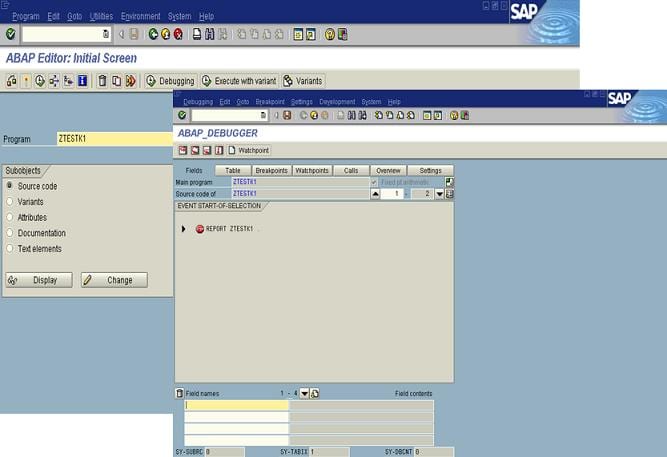This screenshot has width=667, height=457.
Task: Open the Debugging menu in debugger window
Action: tap(198, 102)
